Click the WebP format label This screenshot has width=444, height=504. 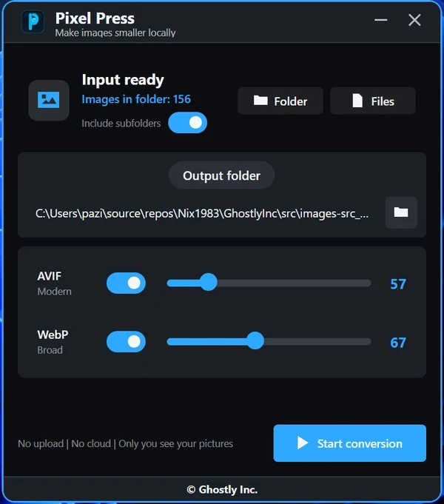(53, 335)
